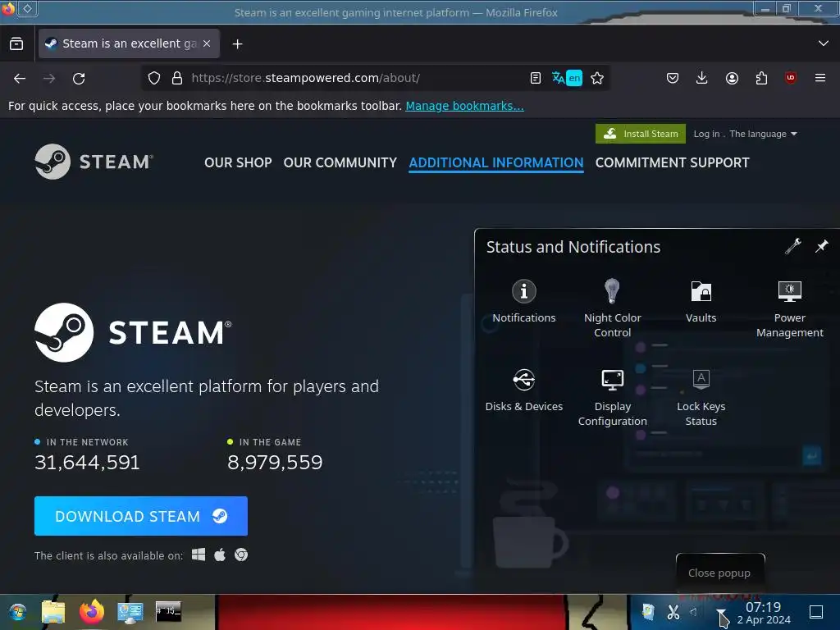Open the COMMITMENT SUPPORT menu item

point(673,162)
